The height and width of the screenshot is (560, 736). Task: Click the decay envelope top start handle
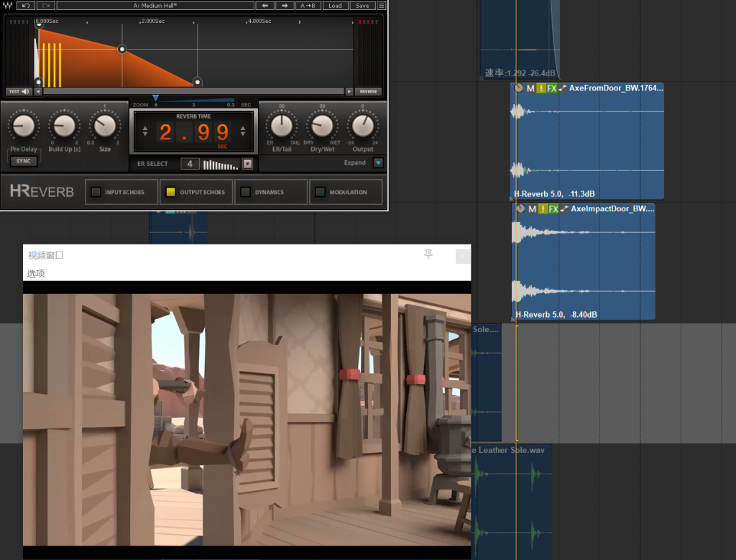[x=39, y=24]
